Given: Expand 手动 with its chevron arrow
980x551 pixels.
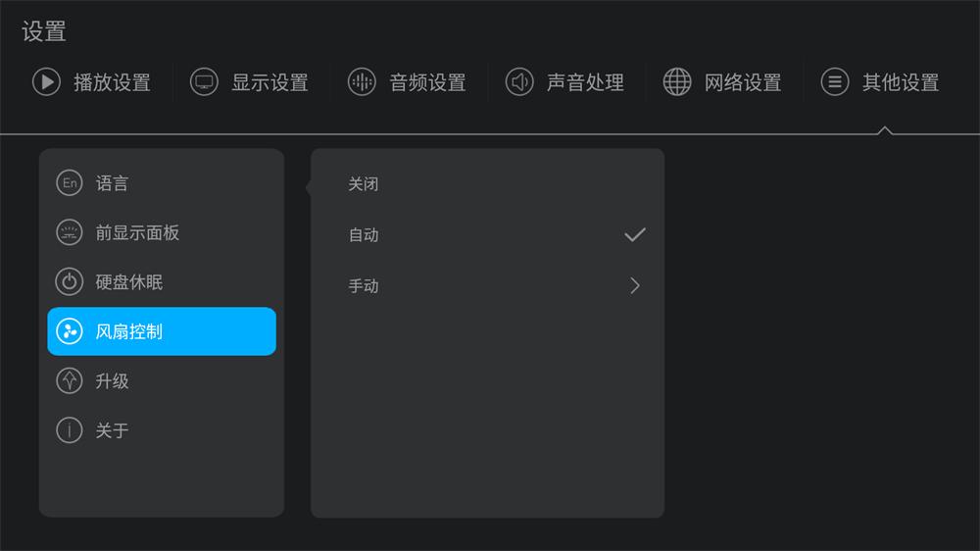Looking at the screenshot, I should tap(635, 286).
